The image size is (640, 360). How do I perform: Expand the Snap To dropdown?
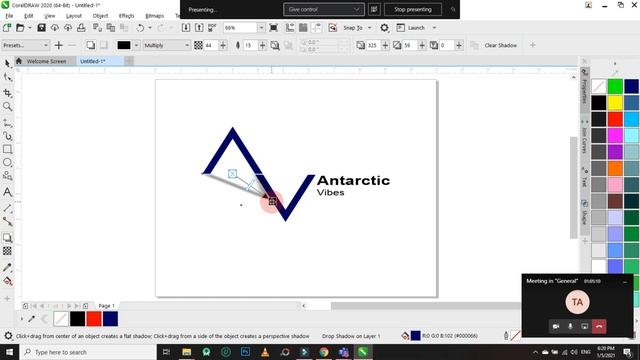tap(370, 28)
